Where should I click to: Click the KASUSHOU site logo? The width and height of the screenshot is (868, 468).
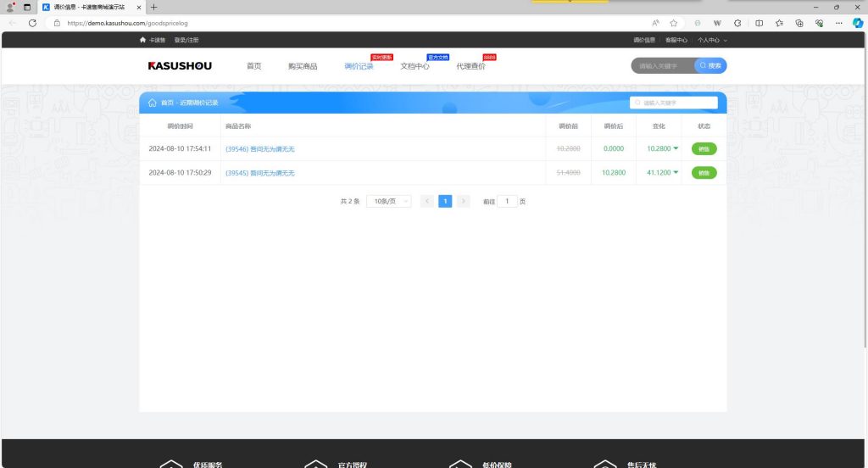180,66
